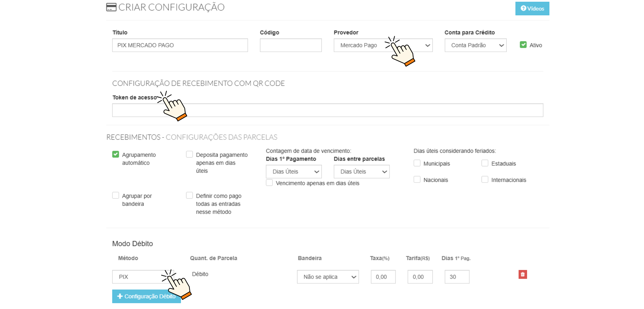Open the Conta para Crédito dropdown
The height and width of the screenshot is (309, 644).
pyautogui.click(x=475, y=45)
